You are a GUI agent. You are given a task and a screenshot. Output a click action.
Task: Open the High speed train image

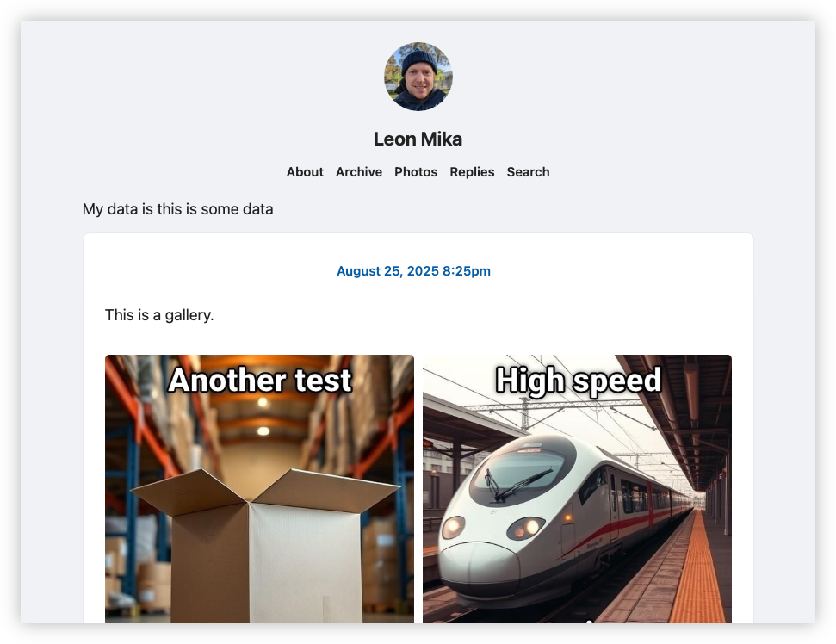click(577, 489)
